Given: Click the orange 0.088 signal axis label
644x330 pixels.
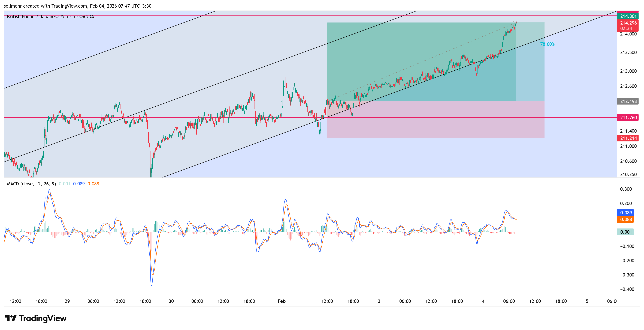Looking at the screenshot, I should click(x=625, y=219).
